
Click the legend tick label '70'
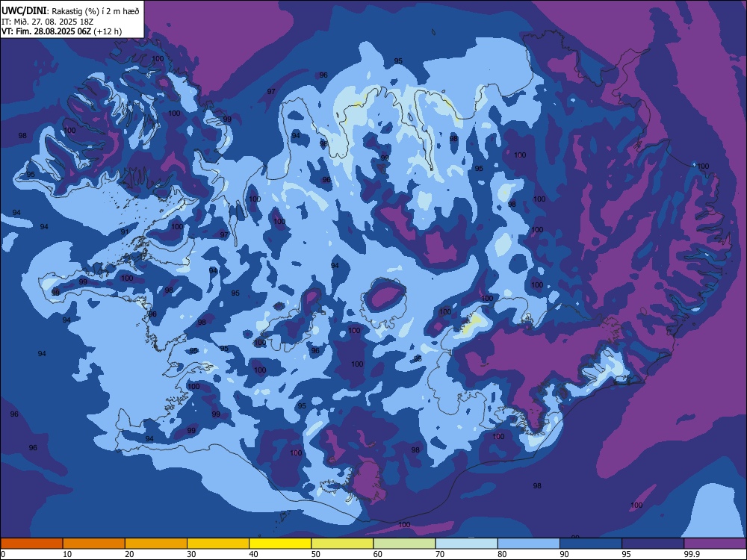[x=440, y=554]
